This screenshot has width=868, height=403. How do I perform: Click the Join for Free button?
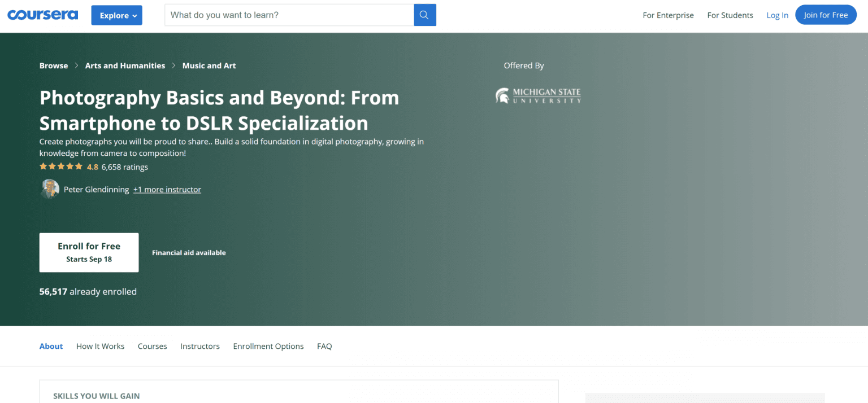826,15
